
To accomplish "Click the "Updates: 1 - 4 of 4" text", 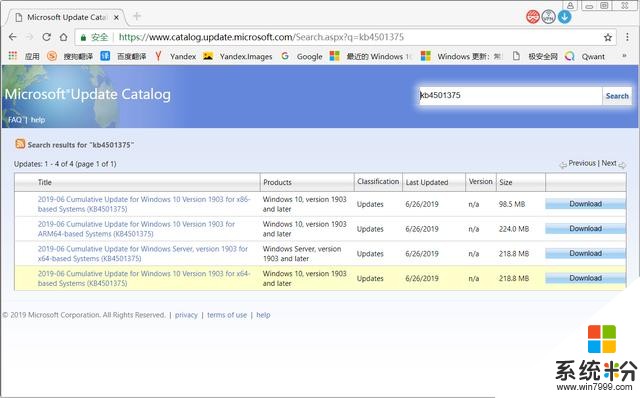I will (x=44, y=164).
